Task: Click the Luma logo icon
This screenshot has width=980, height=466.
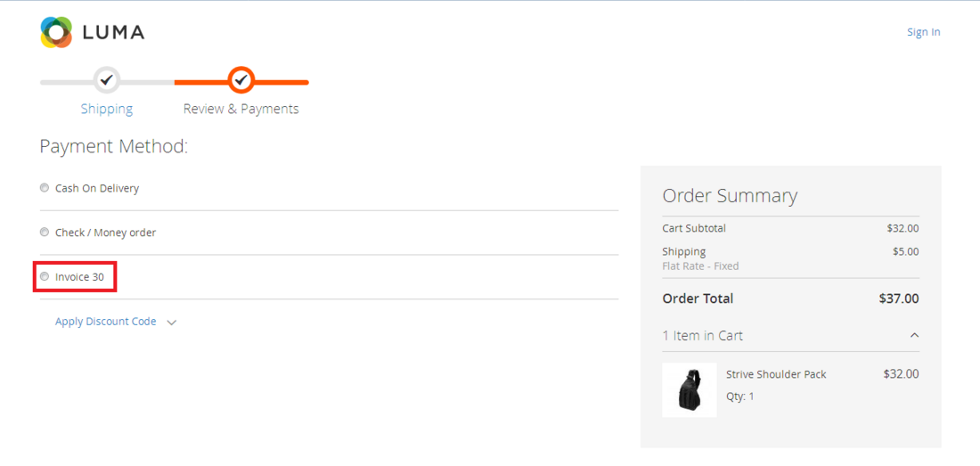Action: point(56,32)
